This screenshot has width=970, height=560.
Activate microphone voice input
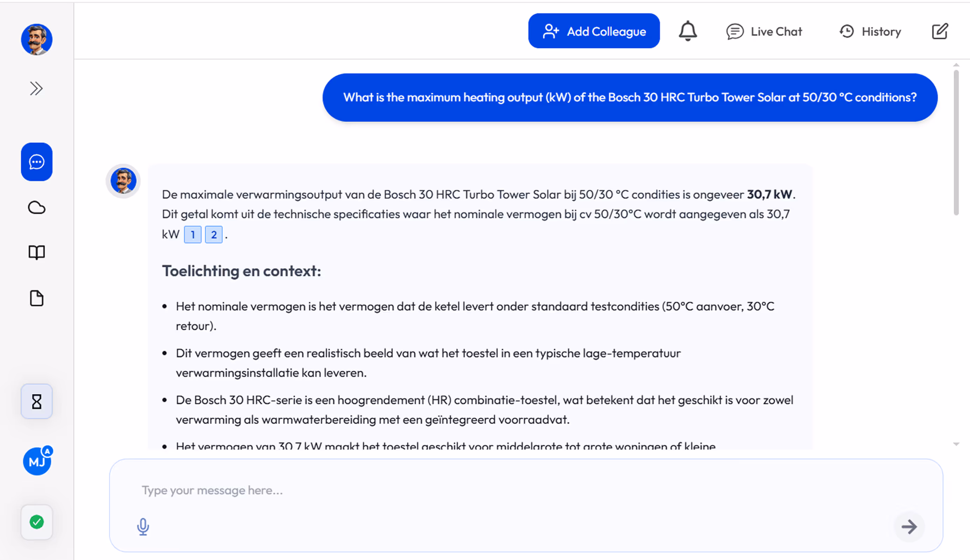[x=143, y=526]
